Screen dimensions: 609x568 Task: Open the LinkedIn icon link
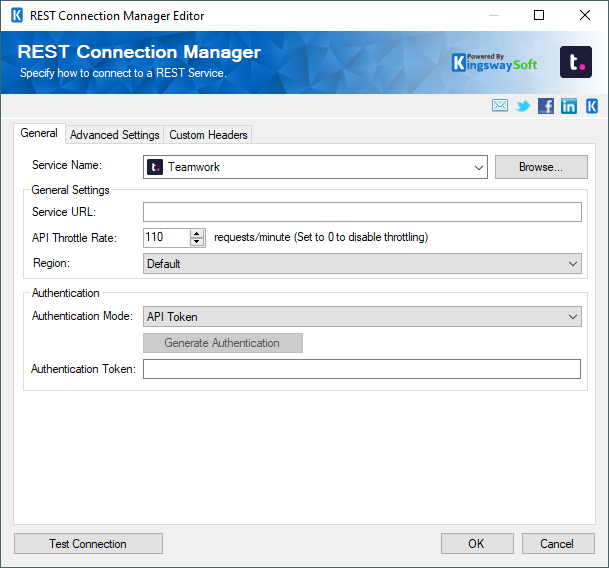[x=569, y=106]
